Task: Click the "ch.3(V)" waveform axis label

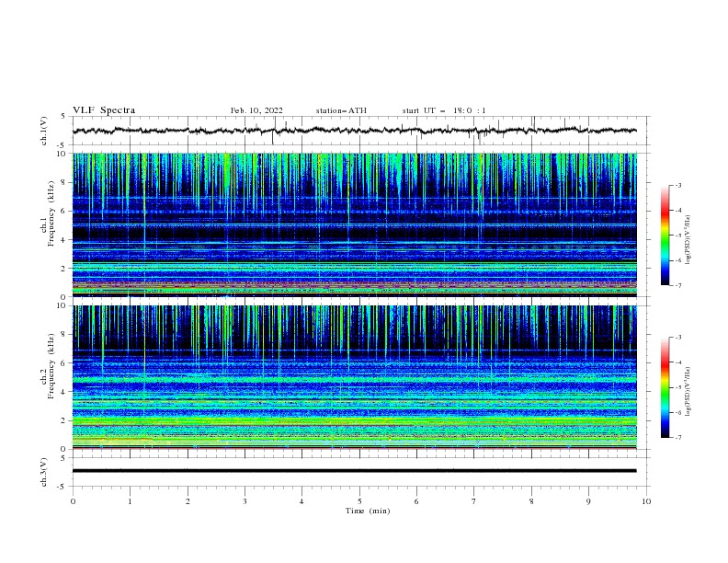Action: point(44,472)
